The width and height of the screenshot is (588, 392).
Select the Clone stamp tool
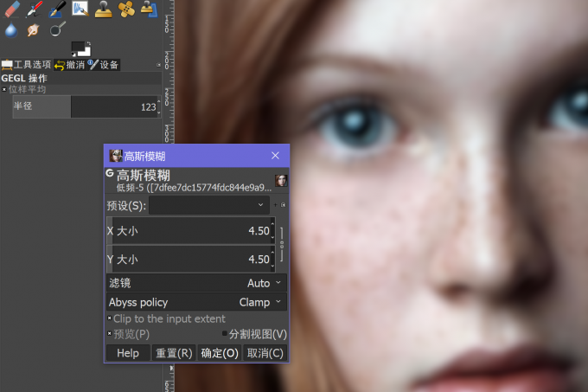[104, 9]
